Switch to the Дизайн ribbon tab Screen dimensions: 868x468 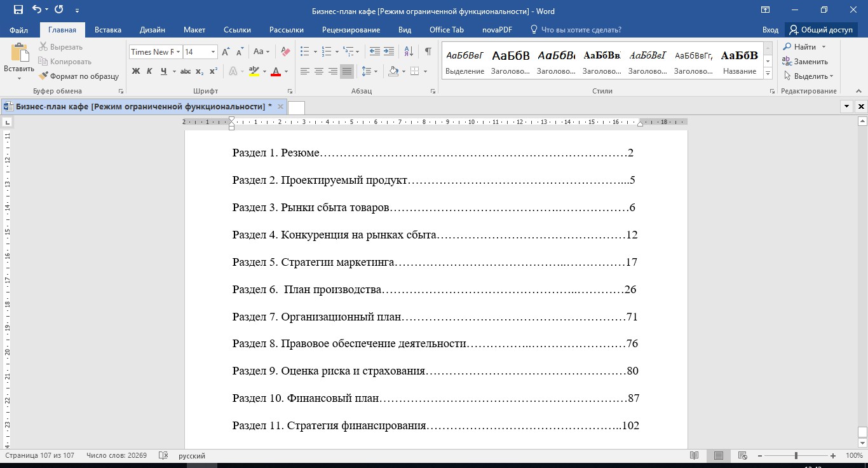(x=153, y=30)
